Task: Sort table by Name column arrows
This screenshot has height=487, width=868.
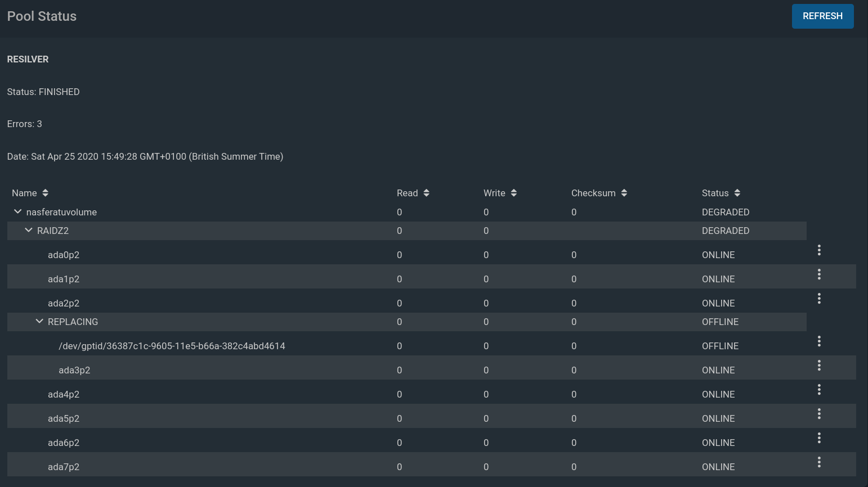Action: (x=45, y=193)
